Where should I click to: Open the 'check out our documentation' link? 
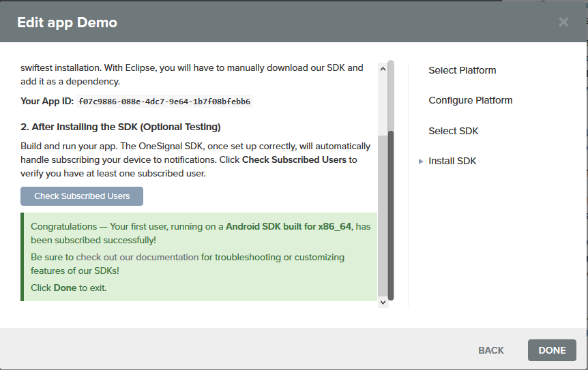[x=137, y=258]
